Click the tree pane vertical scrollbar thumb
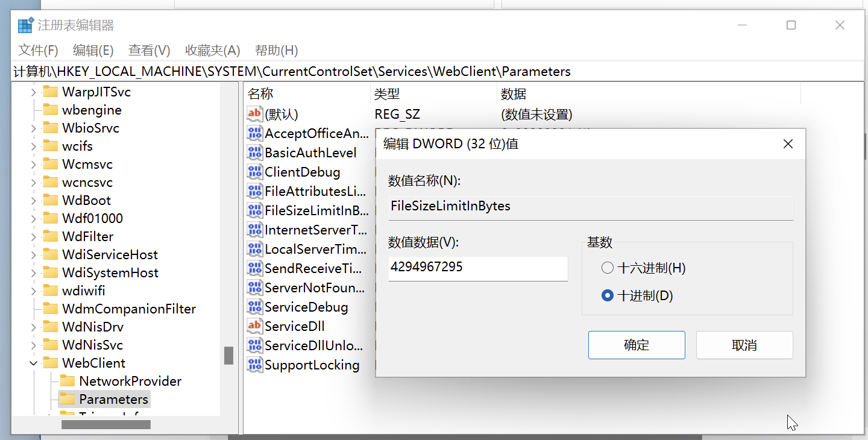 click(228, 356)
